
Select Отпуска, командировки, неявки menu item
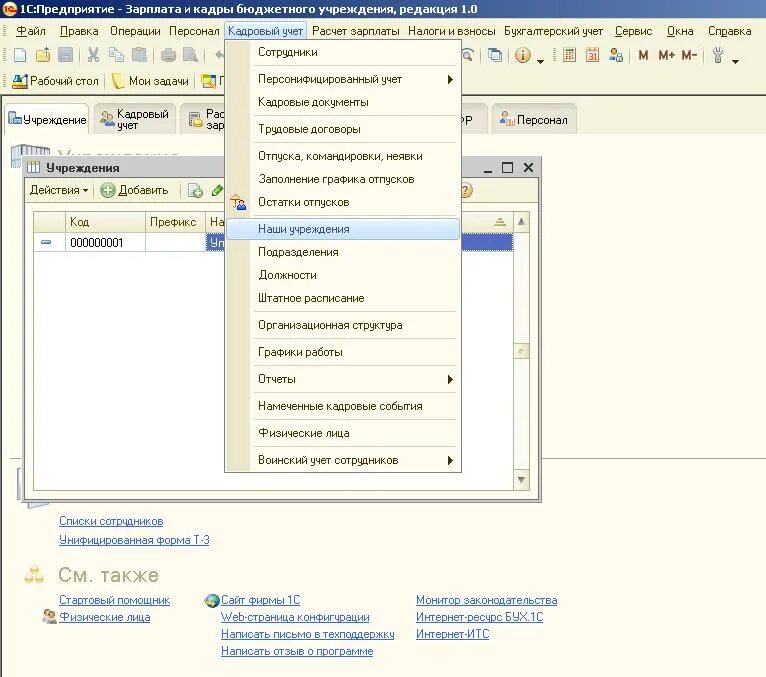tap(343, 156)
